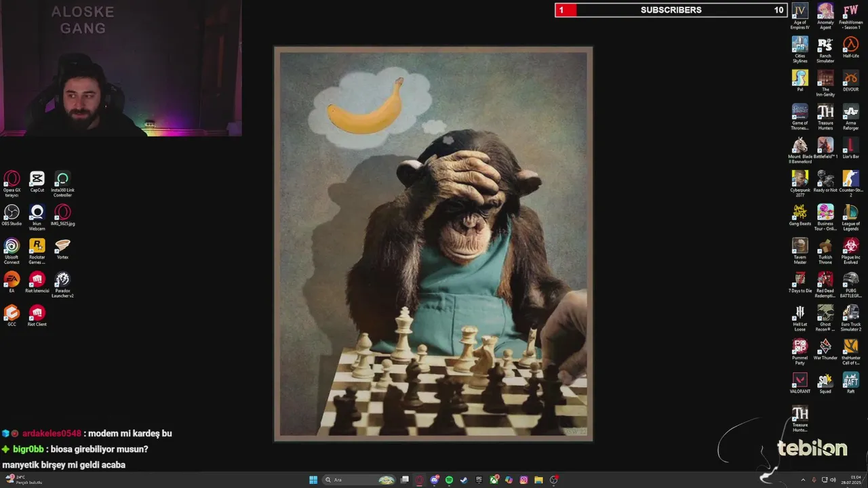The width and height of the screenshot is (868, 488).
Task: Open Pummel Party shortcut
Action: click(800, 352)
